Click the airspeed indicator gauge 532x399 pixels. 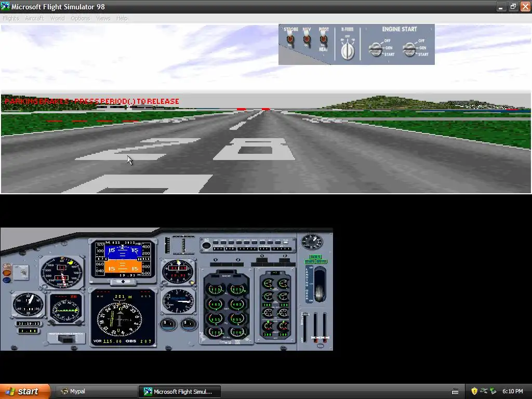(x=62, y=272)
